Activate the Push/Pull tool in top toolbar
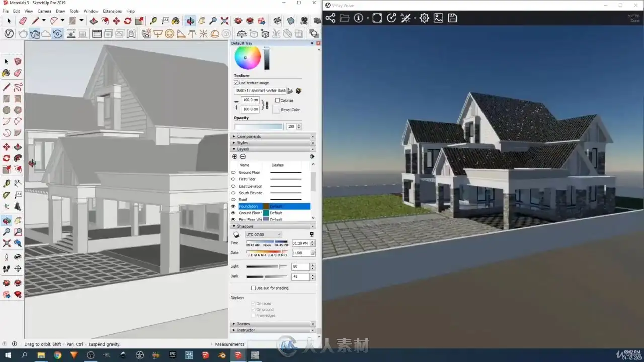This screenshot has height=362, width=644. 94,21
